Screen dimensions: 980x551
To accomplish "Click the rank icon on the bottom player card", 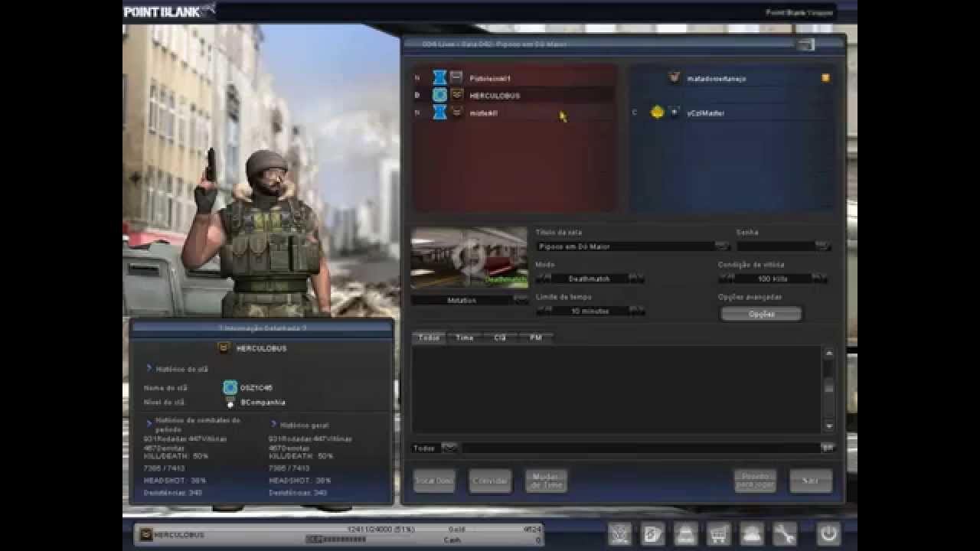I will pos(145,535).
